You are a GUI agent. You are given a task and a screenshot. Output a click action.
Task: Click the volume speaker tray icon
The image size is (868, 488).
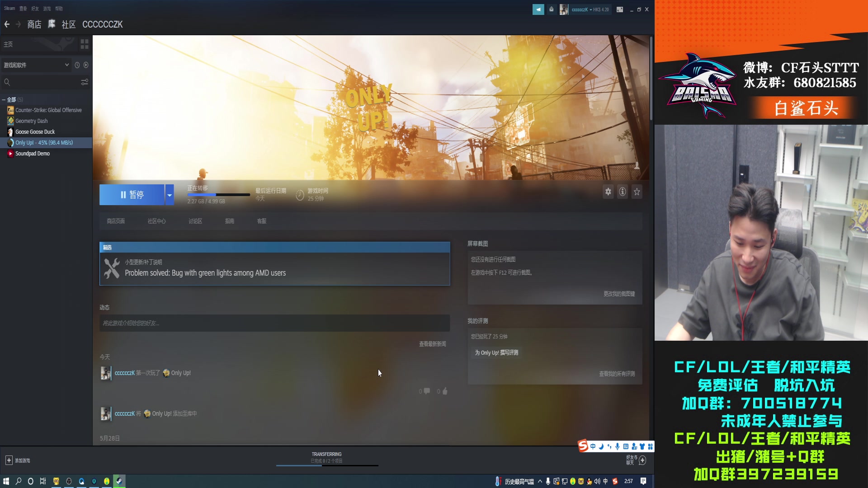(x=597, y=481)
